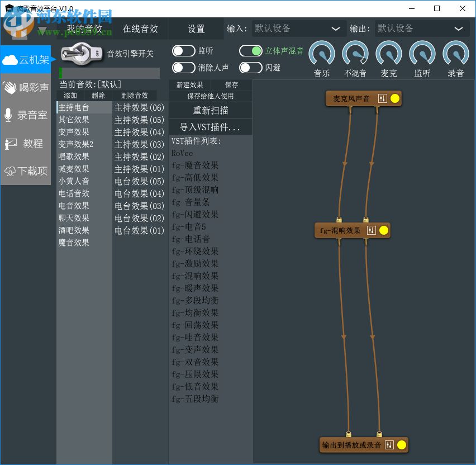Switch to the 在线音效 tab
This screenshot has width=476, height=465.
click(140, 28)
